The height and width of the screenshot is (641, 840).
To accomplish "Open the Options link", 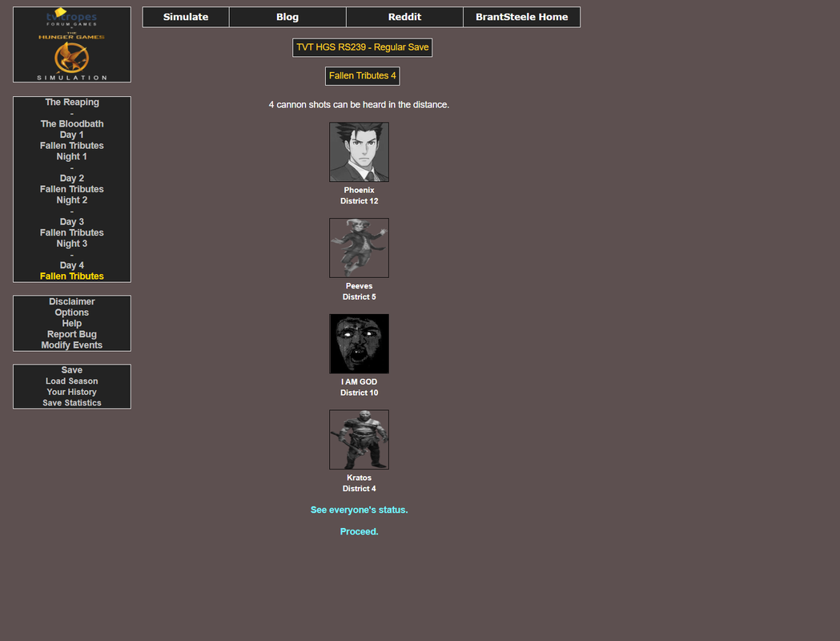I will pos(72,312).
